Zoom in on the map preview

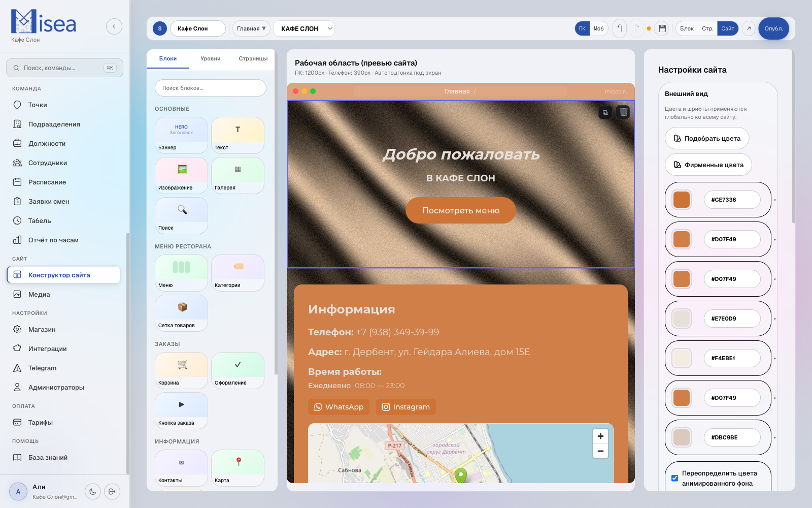tap(600, 436)
